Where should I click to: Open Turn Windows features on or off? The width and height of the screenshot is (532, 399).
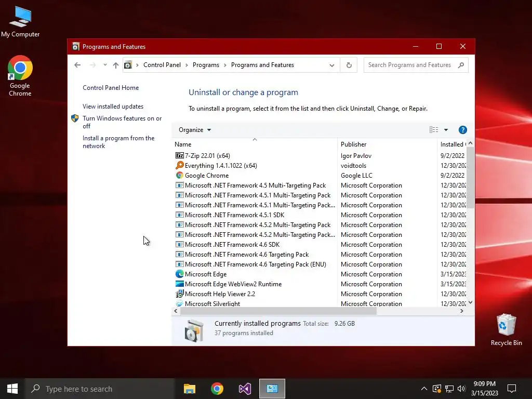click(x=122, y=122)
